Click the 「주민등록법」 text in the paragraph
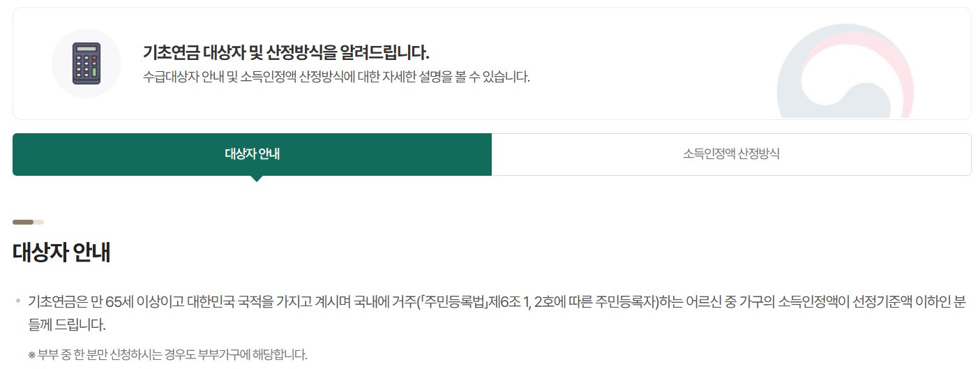 pyautogui.click(x=455, y=302)
